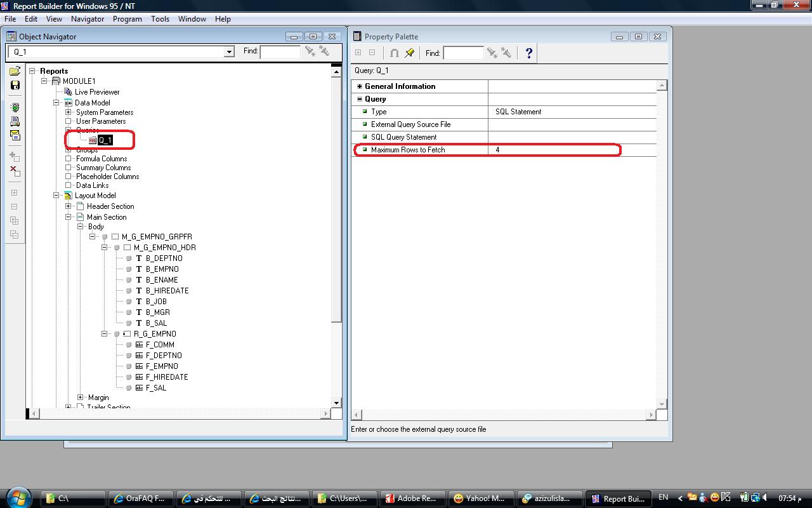Click the Print icon in navigator toolbar

15,121
